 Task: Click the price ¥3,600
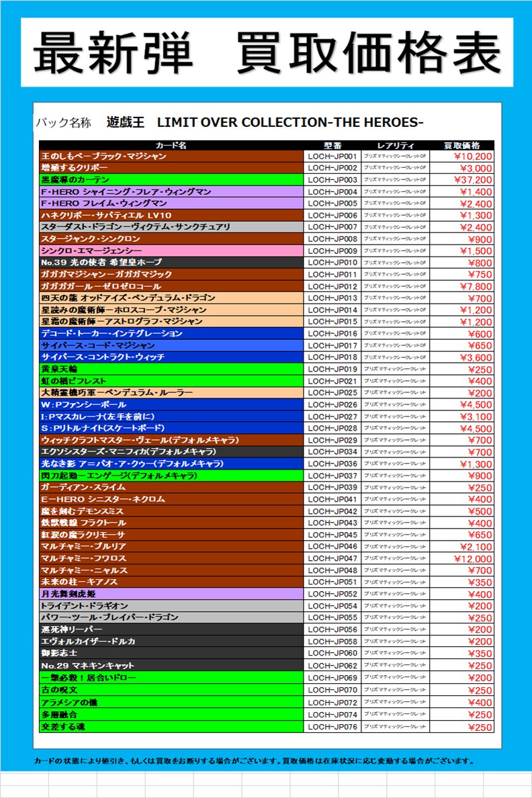pyautogui.click(x=476, y=357)
